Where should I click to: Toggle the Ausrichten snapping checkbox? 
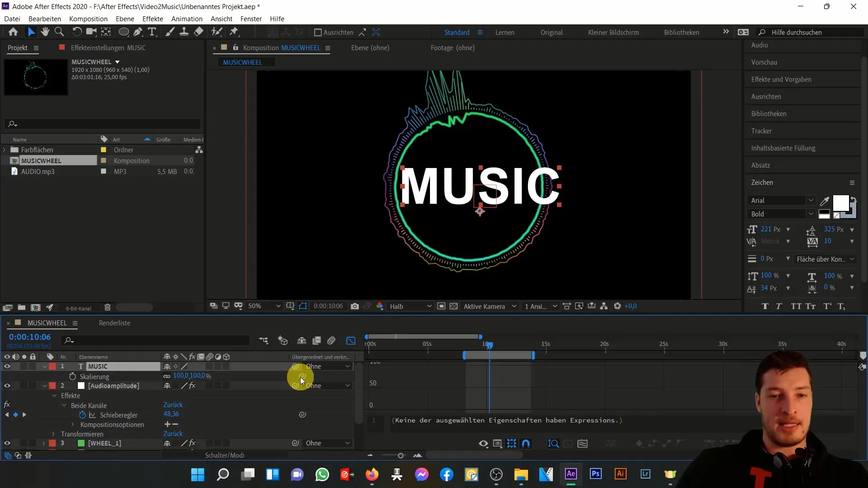pos(318,33)
